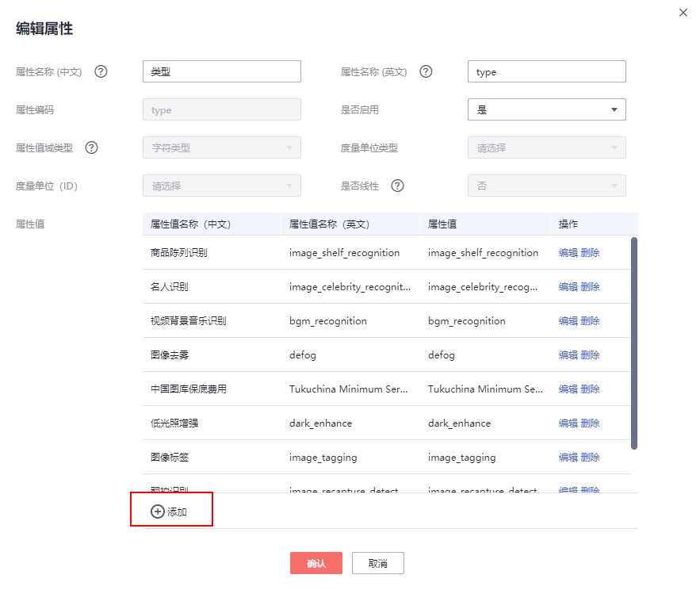Click the 属性名称 (英文) input field
This screenshot has height=590, width=700.
click(x=546, y=71)
